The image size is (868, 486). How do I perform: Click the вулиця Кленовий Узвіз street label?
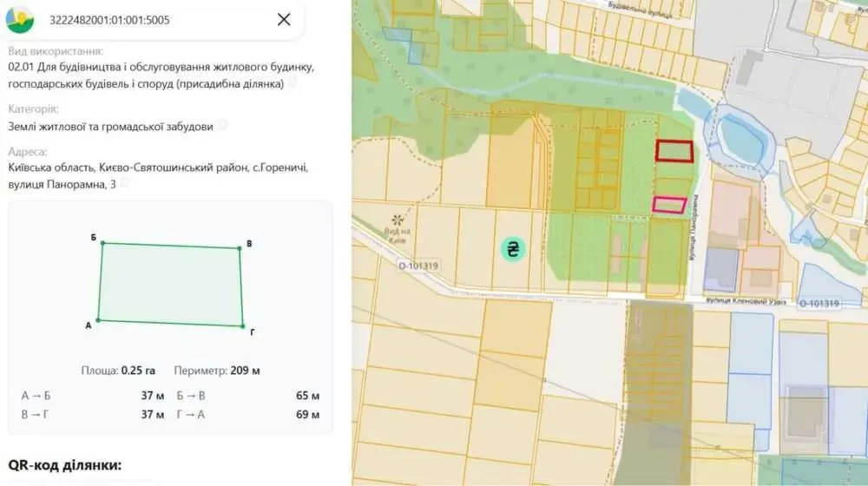[x=746, y=301]
